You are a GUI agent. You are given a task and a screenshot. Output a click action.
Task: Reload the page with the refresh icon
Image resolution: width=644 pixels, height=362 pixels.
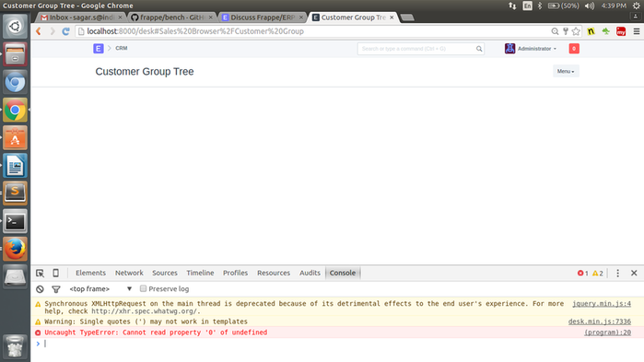coord(65,31)
